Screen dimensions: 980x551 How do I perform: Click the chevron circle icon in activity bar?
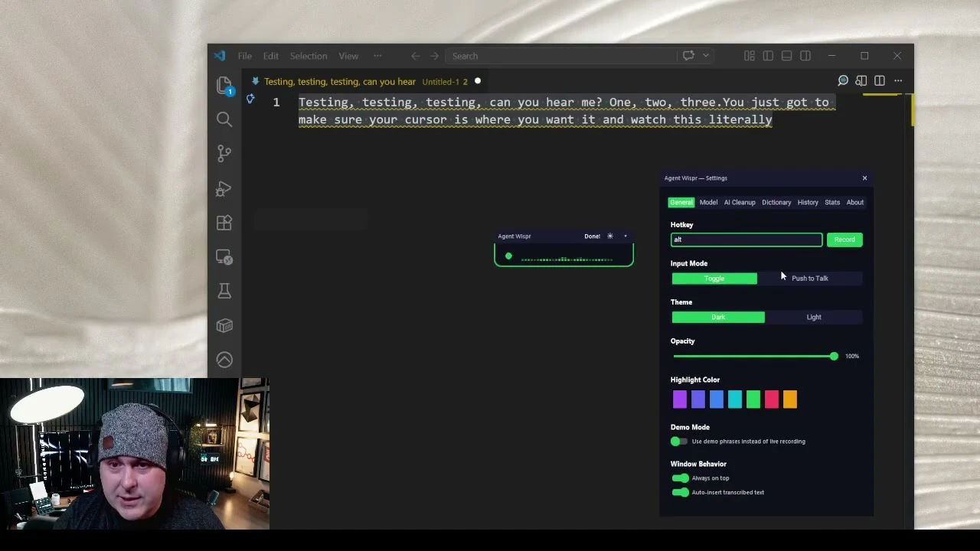224,360
